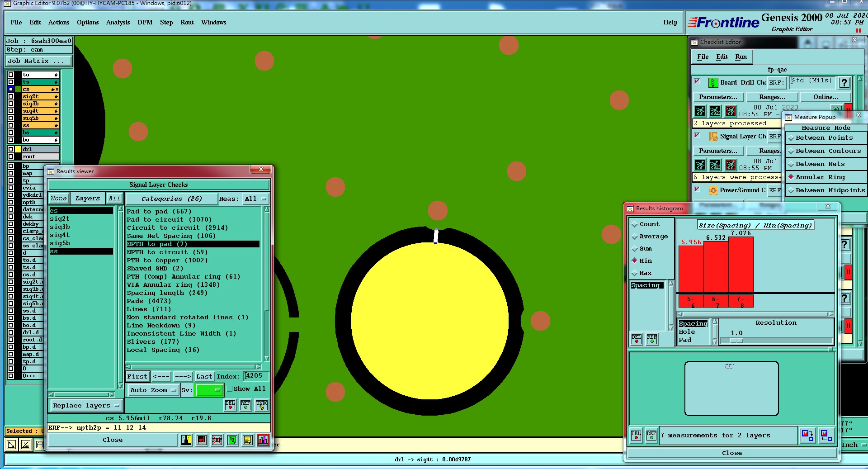Click the REF icon under the Spacing list in Results histogram
The width and height of the screenshot is (868, 469).
652,339
